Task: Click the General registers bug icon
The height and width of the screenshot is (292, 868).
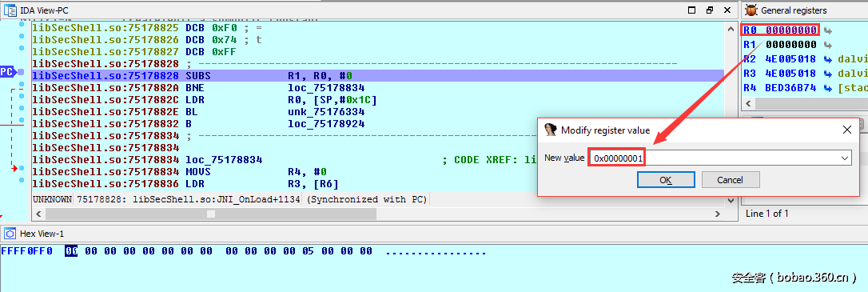Action: click(751, 10)
